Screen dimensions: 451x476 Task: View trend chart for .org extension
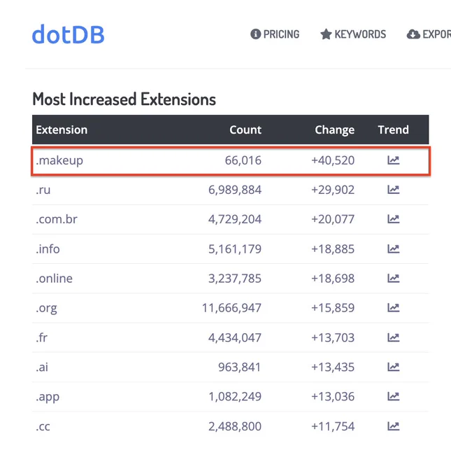pos(394,308)
